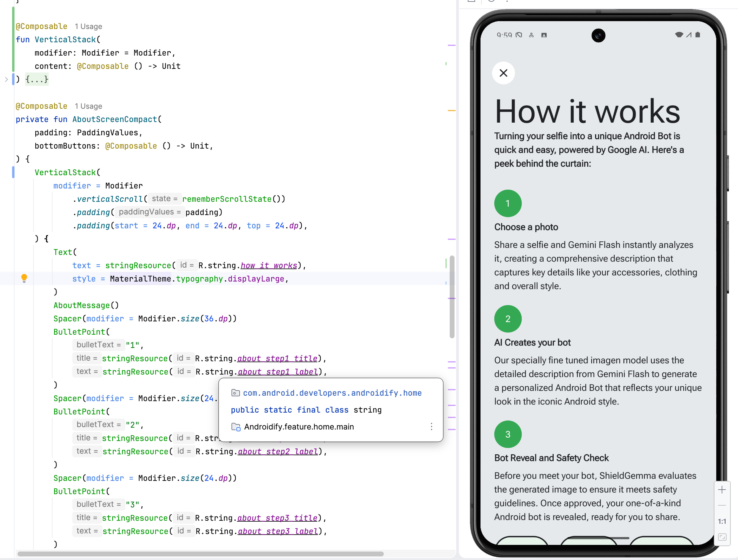Click the yellow lightbulb quick-fix icon
The width and height of the screenshot is (738, 560).
point(24,278)
